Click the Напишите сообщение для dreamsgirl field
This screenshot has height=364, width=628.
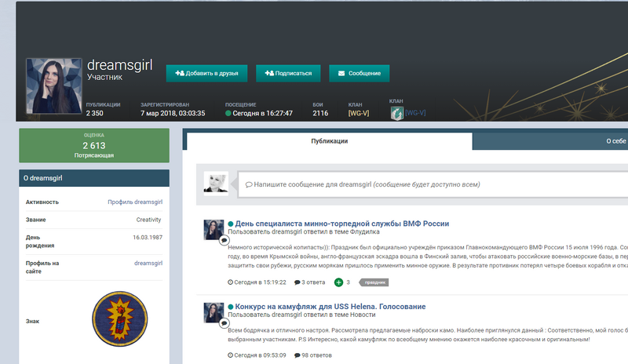[x=432, y=184]
